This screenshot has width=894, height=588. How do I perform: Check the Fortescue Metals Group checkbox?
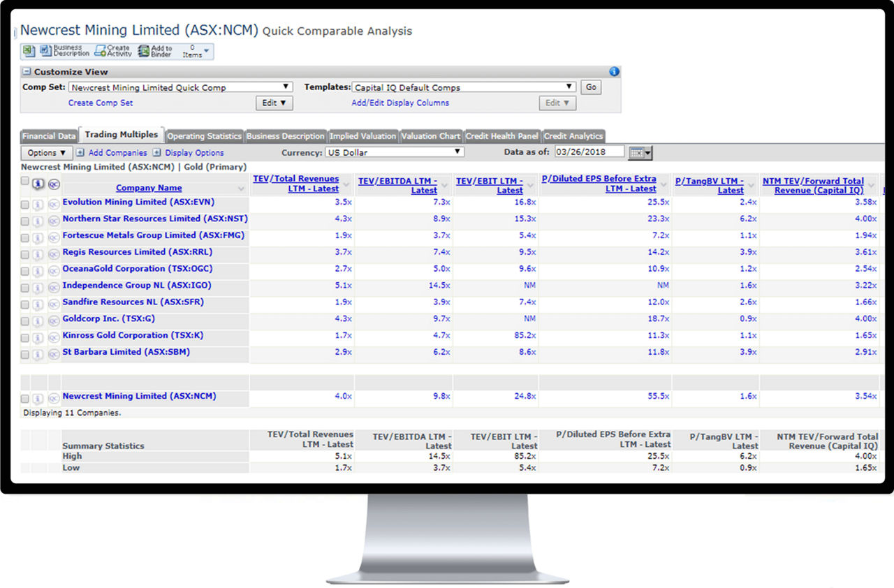click(x=25, y=238)
